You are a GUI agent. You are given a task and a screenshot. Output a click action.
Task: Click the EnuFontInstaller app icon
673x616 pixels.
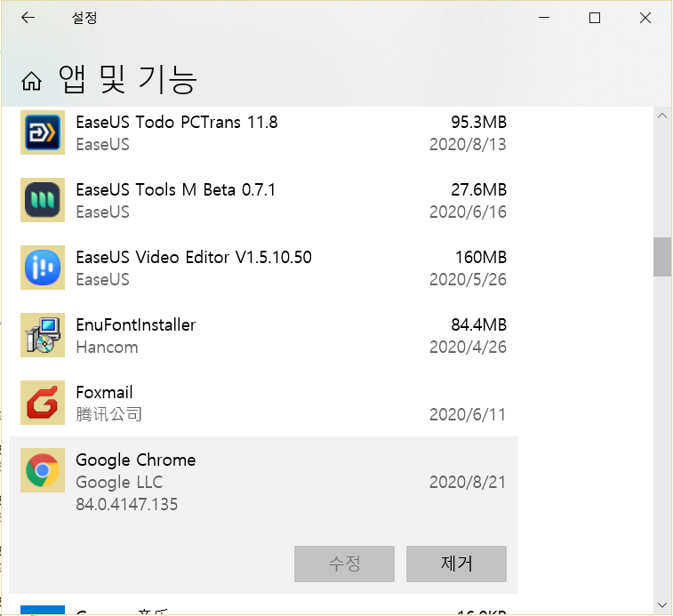coord(43,335)
